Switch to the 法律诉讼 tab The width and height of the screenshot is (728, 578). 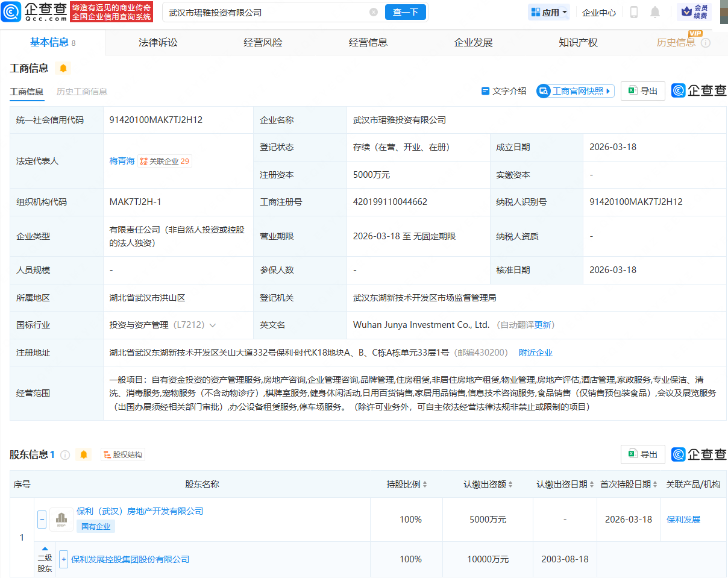pos(158,42)
